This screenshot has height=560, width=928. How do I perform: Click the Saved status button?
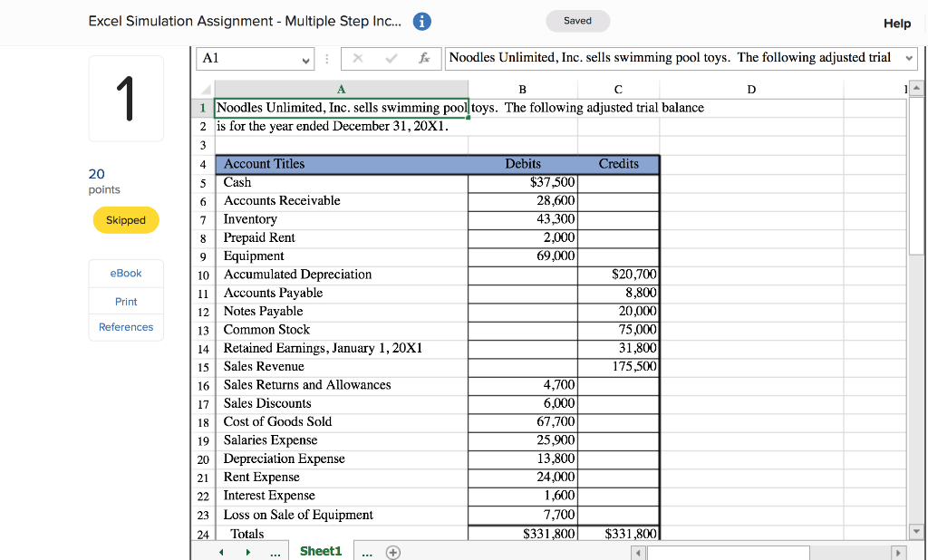pyautogui.click(x=577, y=21)
